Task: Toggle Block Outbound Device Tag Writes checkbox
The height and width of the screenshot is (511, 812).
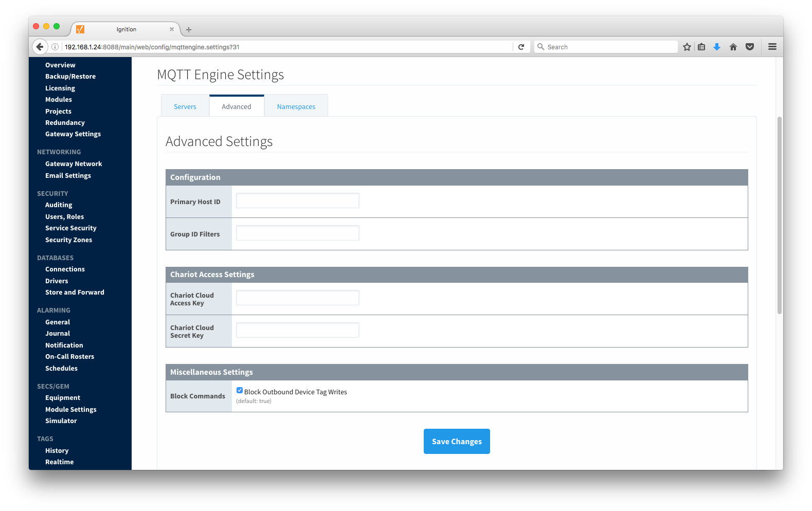Action: point(240,391)
